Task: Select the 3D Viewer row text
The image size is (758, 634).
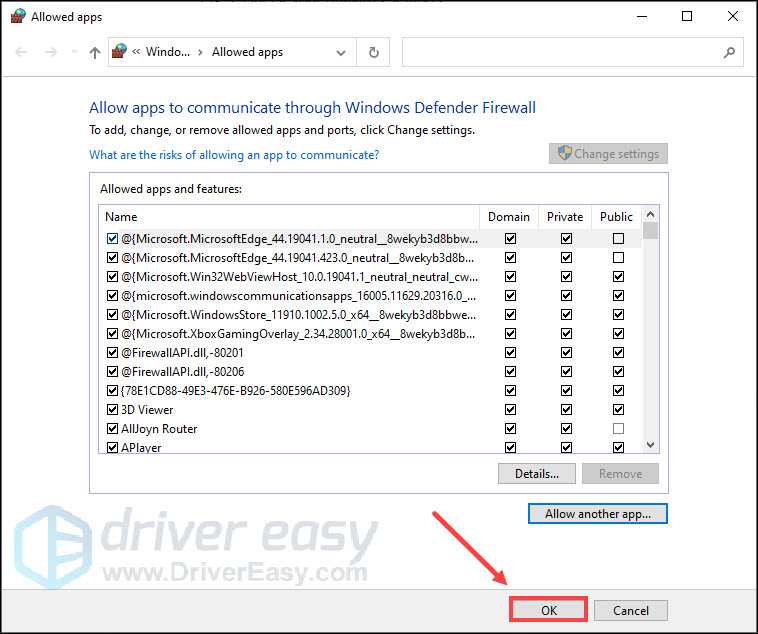Action: click(x=147, y=410)
